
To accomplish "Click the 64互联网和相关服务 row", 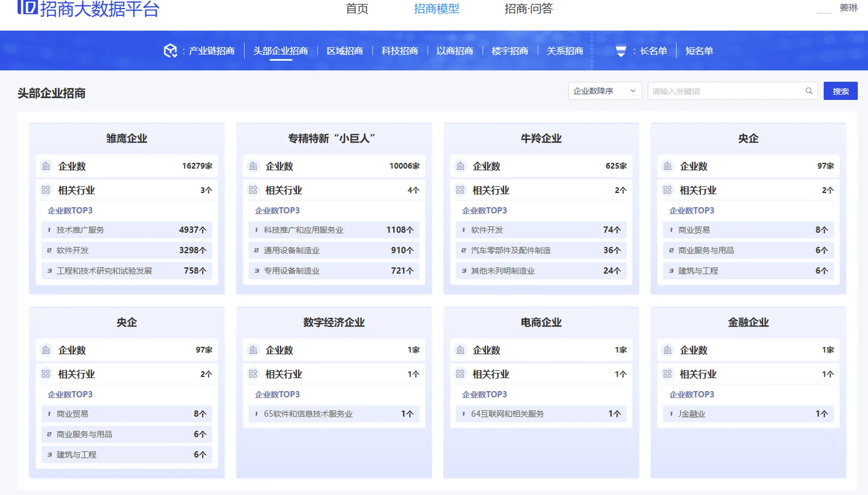I will (x=541, y=414).
